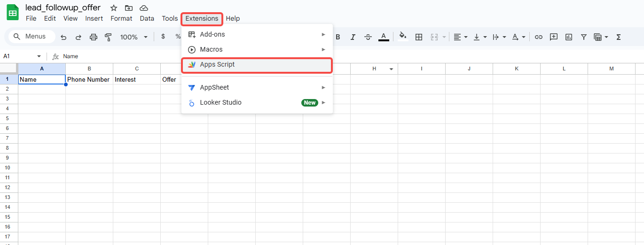This screenshot has height=245, width=644.
Task: Open the text rotation dropdown
Action: tap(518, 37)
